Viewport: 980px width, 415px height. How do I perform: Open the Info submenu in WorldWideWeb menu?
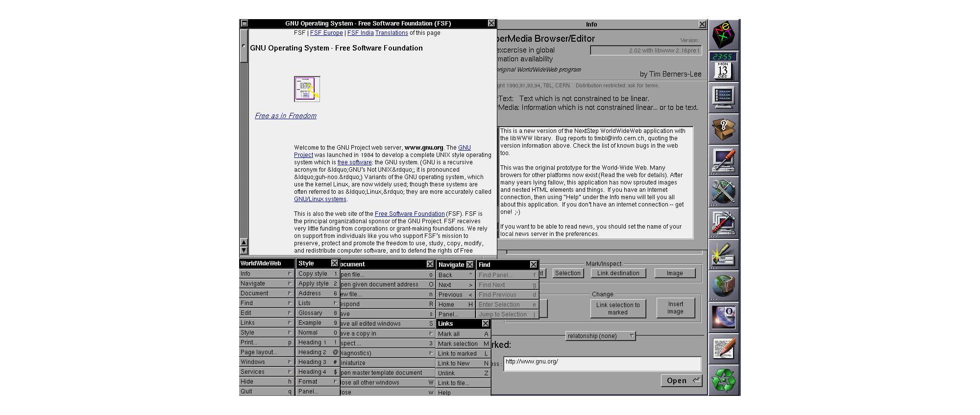267,274
